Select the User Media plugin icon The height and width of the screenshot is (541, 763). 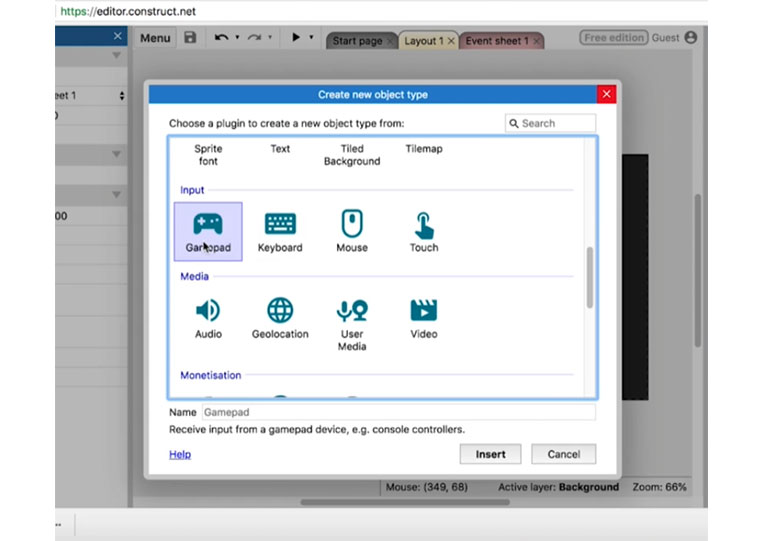click(x=352, y=325)
